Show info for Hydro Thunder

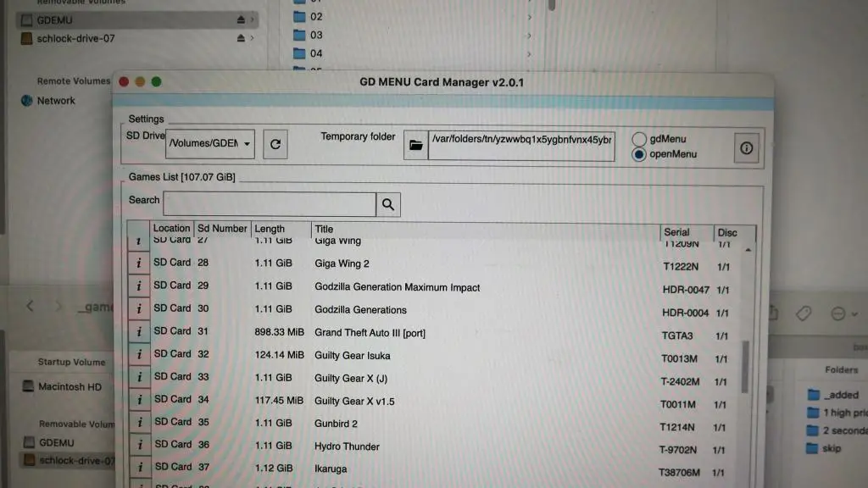point(140,444)
